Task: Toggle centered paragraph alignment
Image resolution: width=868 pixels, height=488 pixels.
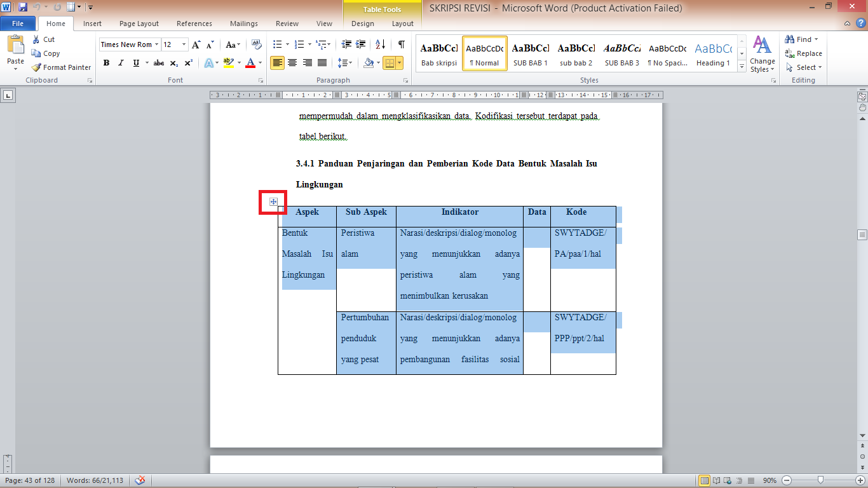Action: [x=292, y=63]
